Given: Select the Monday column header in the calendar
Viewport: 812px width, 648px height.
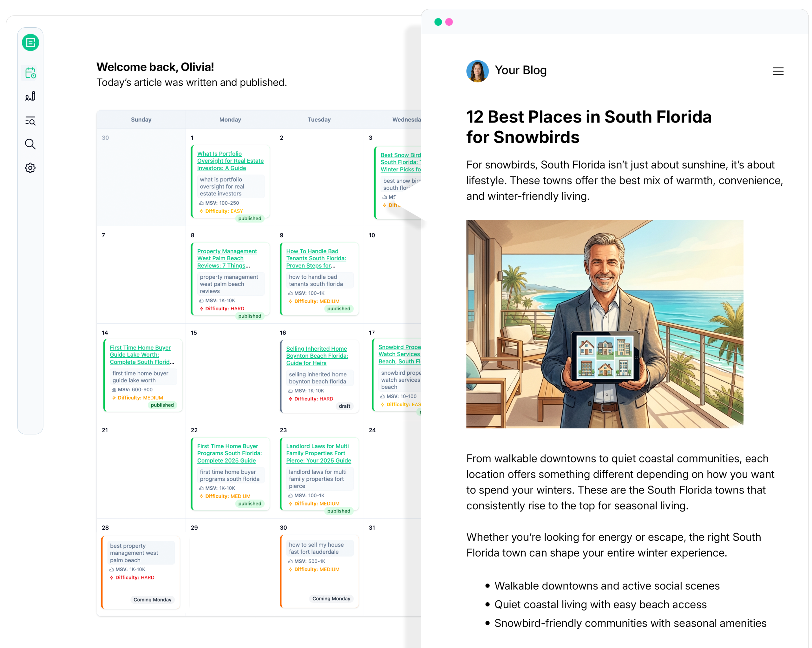Looking at the screenshot, I should 230,119.
